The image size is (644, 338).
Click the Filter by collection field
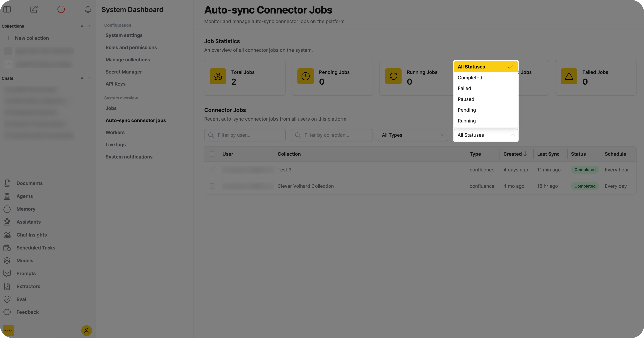[x=332, y=135]
